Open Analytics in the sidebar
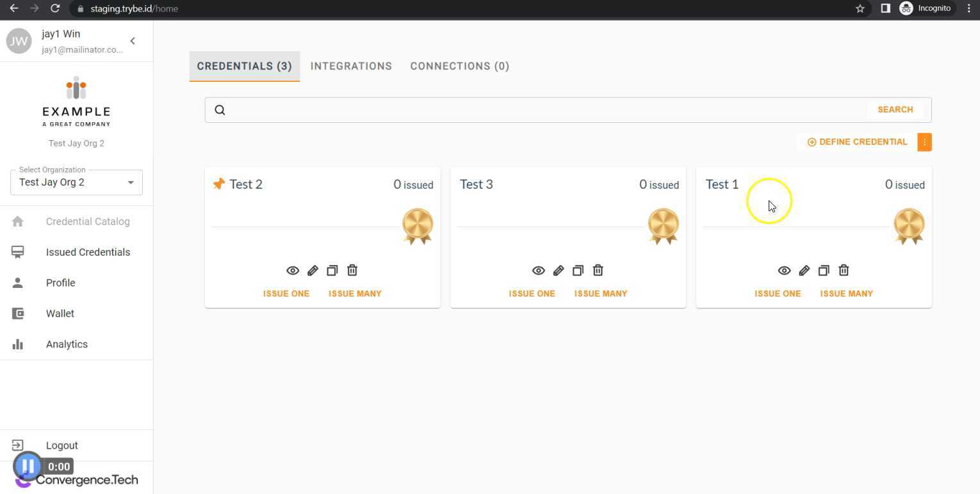 [x=76, y=344]
